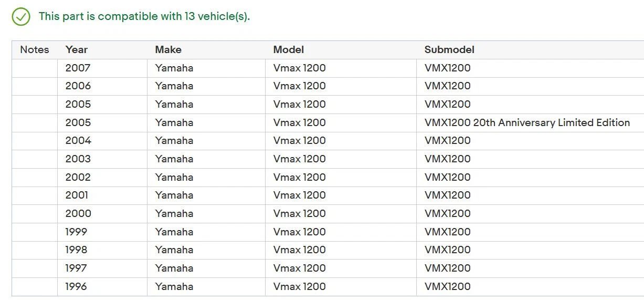Viewport: 644px width, 300px height.
Task: Click the Make column header
Action: pos(168,50)
